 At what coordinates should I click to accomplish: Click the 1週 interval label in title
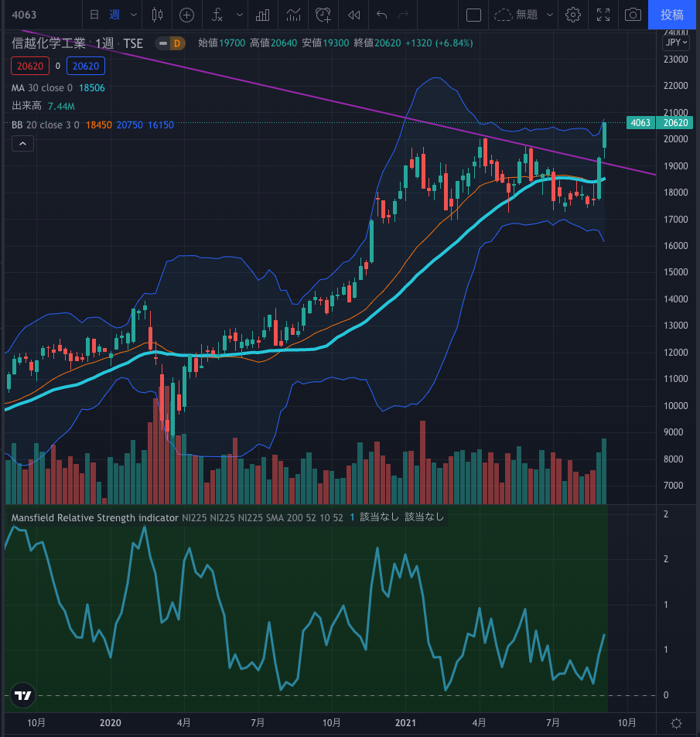104,44
